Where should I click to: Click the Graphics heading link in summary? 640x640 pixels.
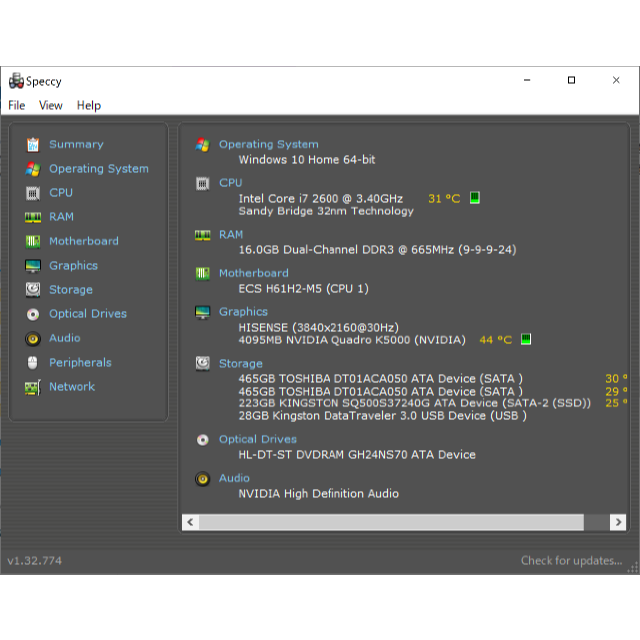pyautogui.click(x=243, y=312)
